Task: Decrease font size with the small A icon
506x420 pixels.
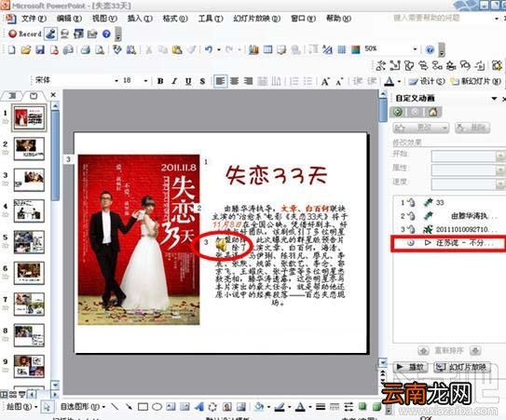Action: 338,81
